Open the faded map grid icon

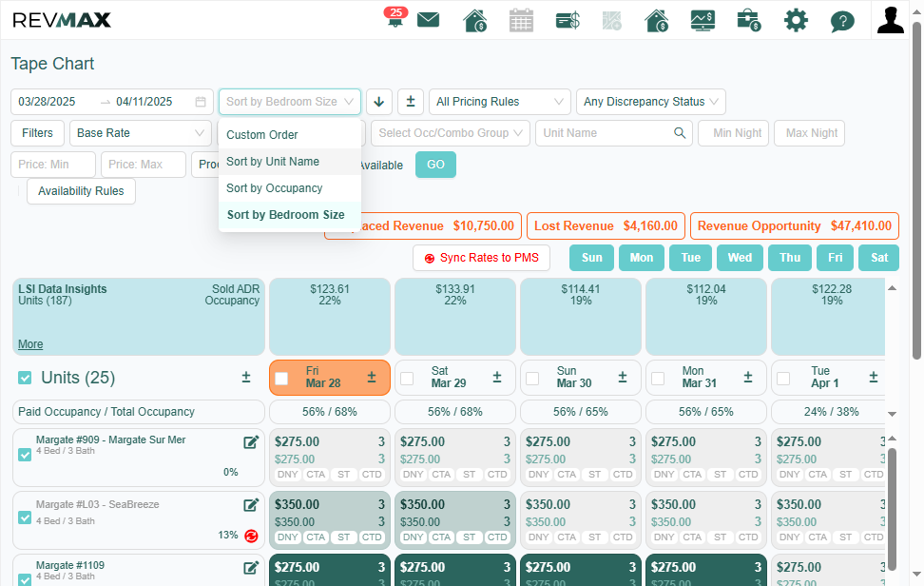[611, 21]
